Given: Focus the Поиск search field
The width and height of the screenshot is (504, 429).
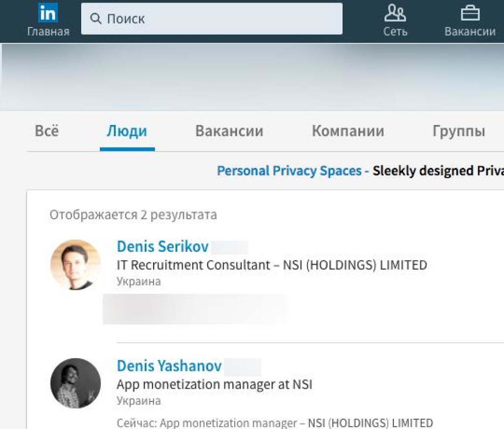Looking at the screenshot, I should [x=212, y=19].
